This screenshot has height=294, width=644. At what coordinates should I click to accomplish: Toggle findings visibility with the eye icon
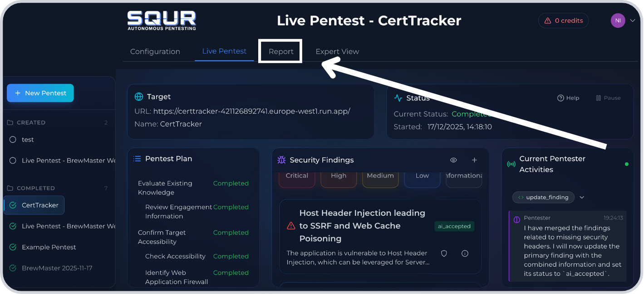[453, 160]
